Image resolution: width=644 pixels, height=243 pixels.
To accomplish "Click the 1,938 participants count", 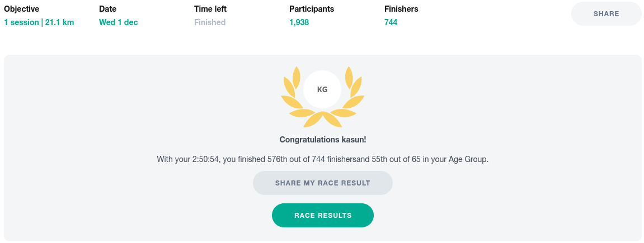I will (299, 22).
